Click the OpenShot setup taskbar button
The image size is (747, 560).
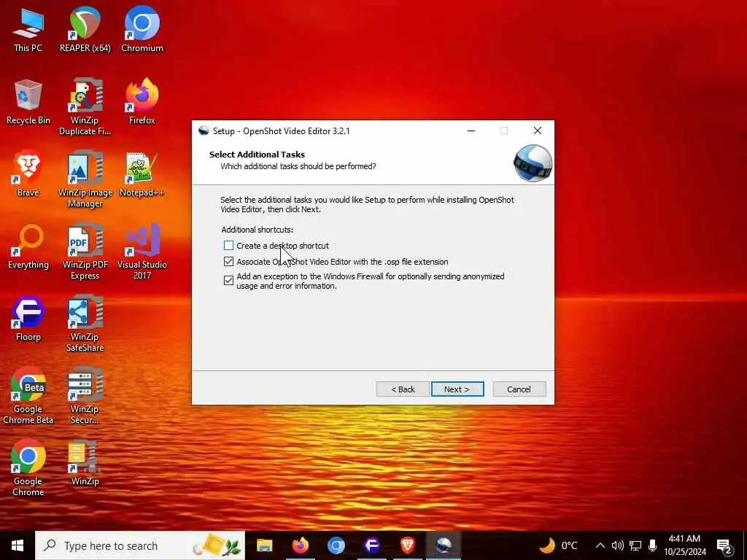443,545
